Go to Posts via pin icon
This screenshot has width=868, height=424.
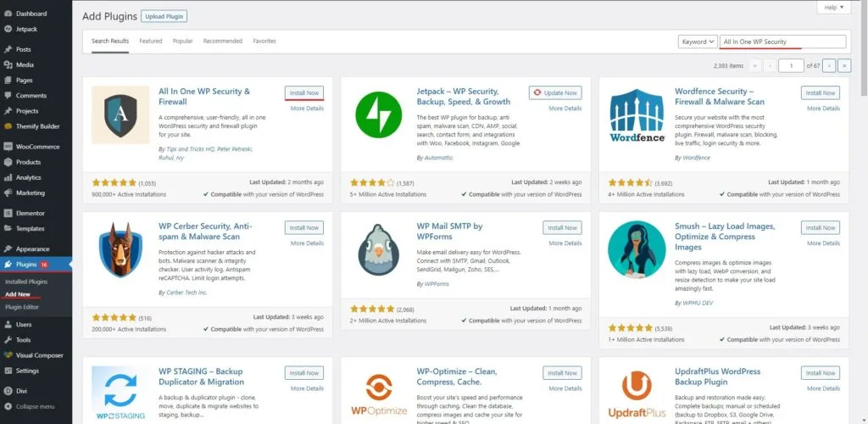click(x=8, y=49)
